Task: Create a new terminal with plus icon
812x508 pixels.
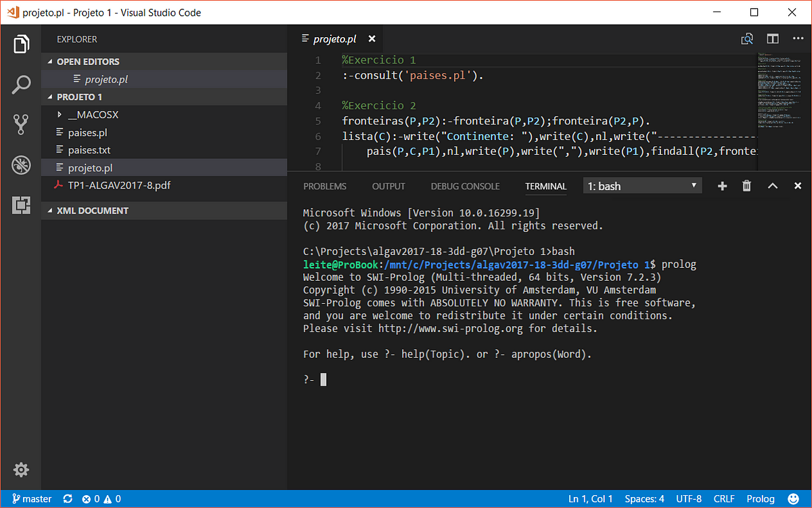Action: click(x=722, y=186)
